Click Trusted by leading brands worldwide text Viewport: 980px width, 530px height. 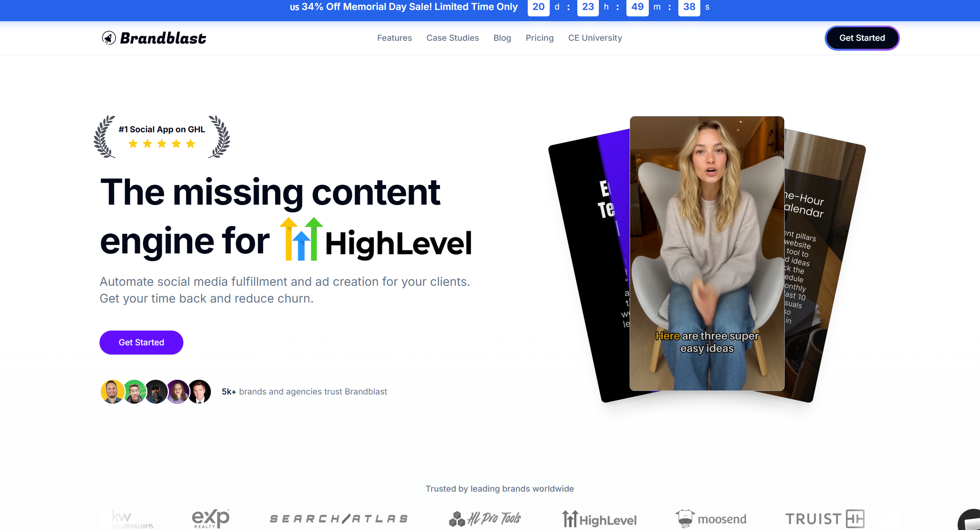500,488
